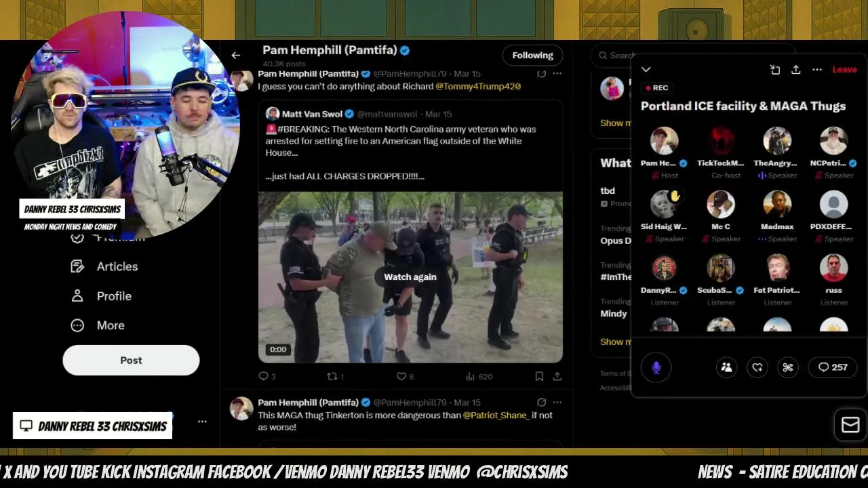Click the REC badge in the Space

click(656, 87)
